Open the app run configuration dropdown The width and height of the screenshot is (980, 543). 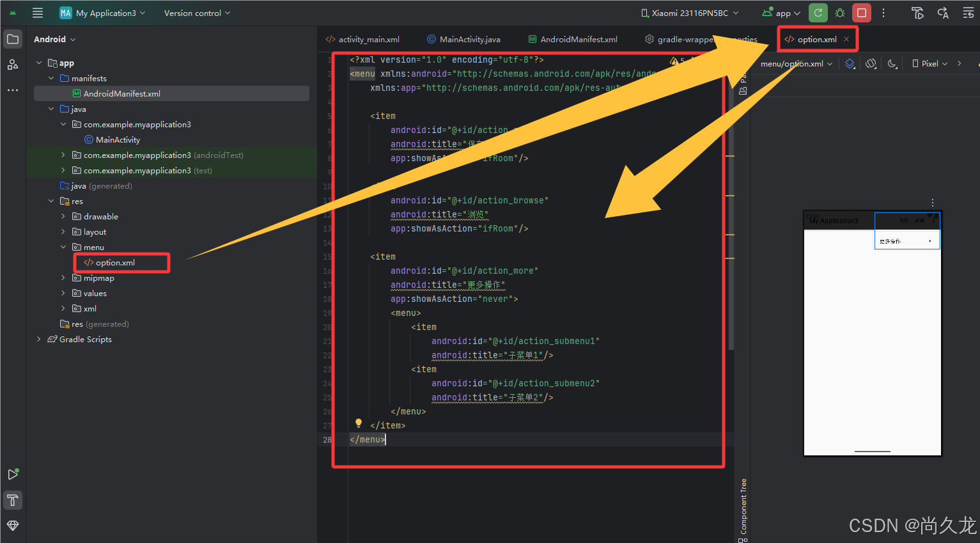coord(781,13)
